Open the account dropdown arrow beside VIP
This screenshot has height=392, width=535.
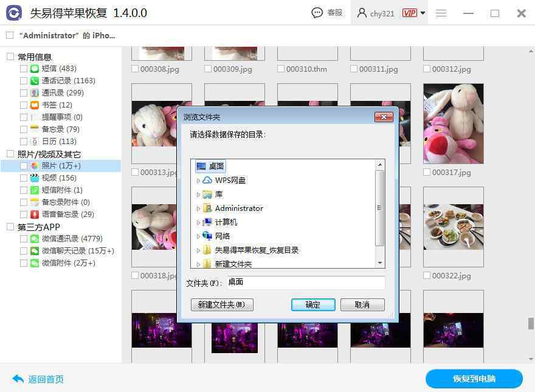click(423, 13)
